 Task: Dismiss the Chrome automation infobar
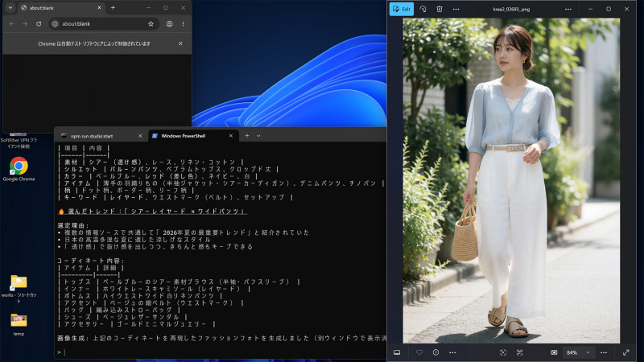pos(180,43)
